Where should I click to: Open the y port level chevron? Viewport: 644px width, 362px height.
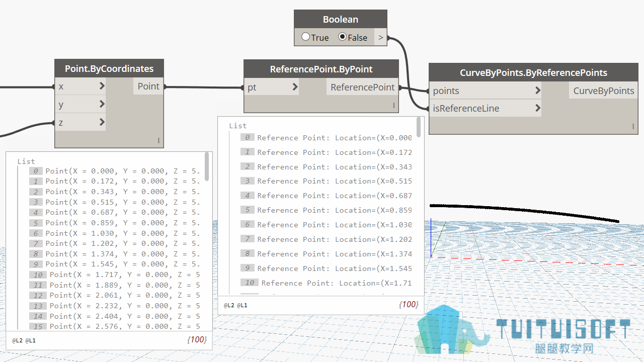pyautogui.click(x=102, y=104)
